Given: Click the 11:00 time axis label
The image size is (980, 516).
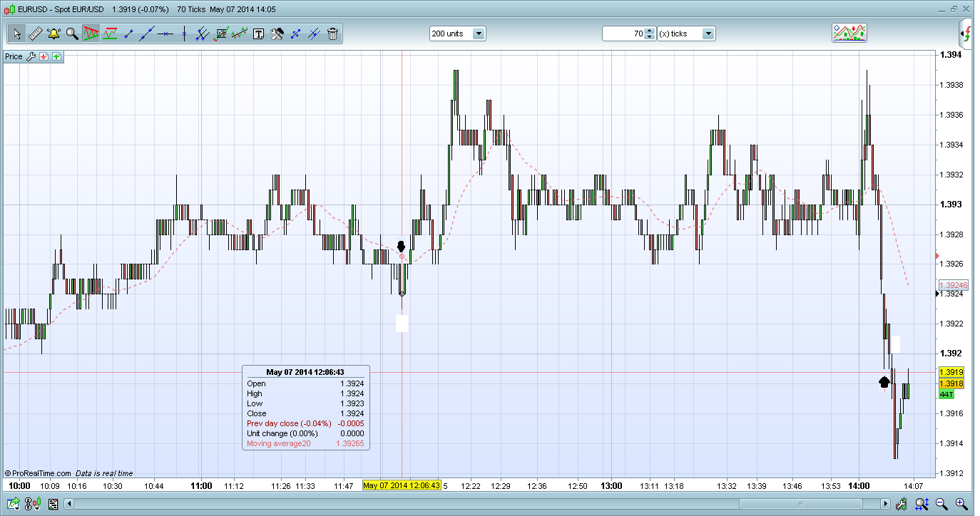Looking at the screenshot, I should (201, 486).
